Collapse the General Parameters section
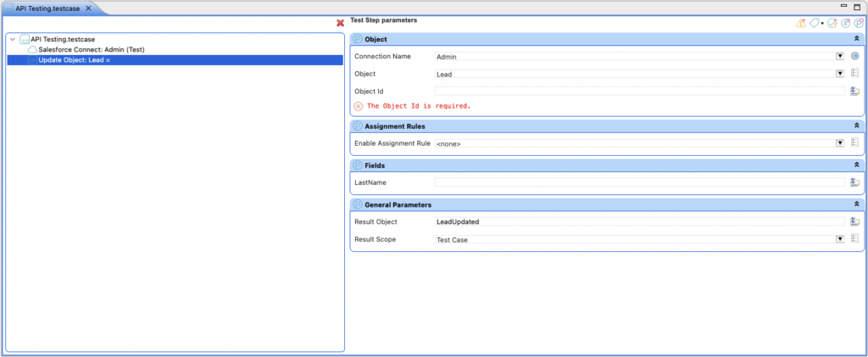The width and height of the screenshot is (868, 357). pos(856,204)
